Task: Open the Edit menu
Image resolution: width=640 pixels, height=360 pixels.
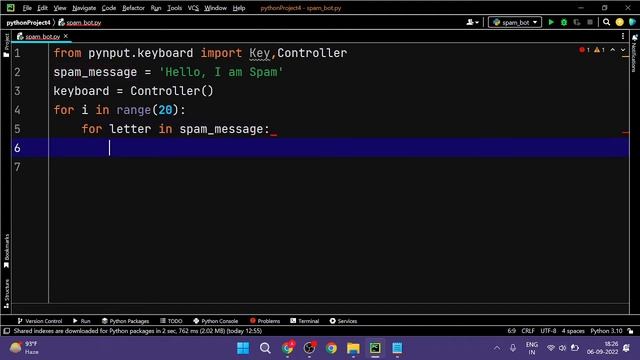Action: 42,8
